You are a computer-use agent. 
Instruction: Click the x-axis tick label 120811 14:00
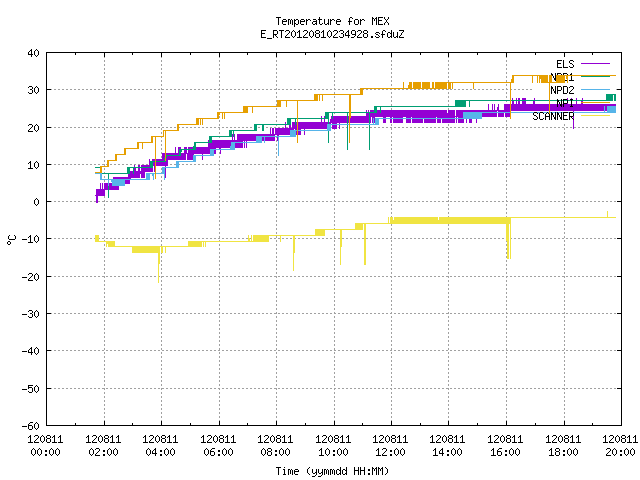point(448,446)
